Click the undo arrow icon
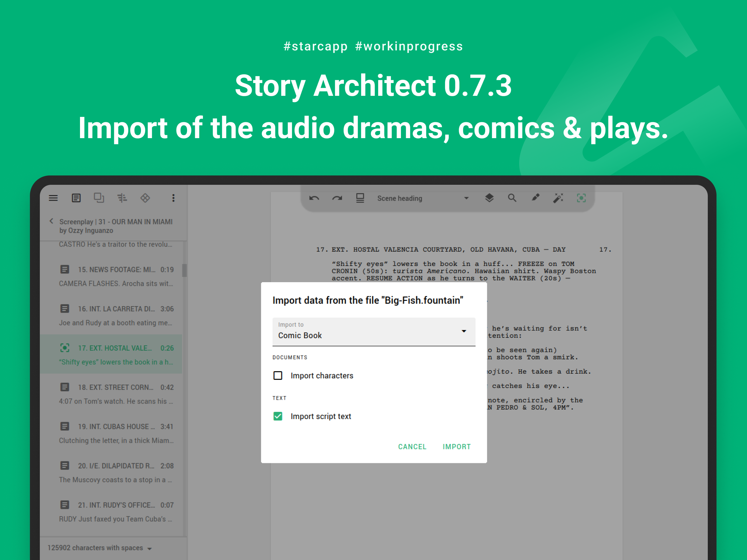747x560 pixels. [x=314, y=198]
